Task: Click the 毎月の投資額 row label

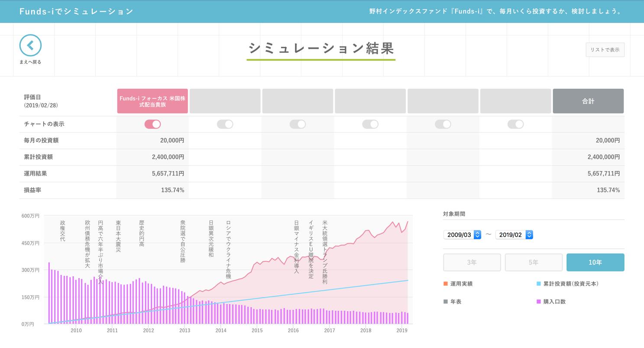Action: pos(41,140)
